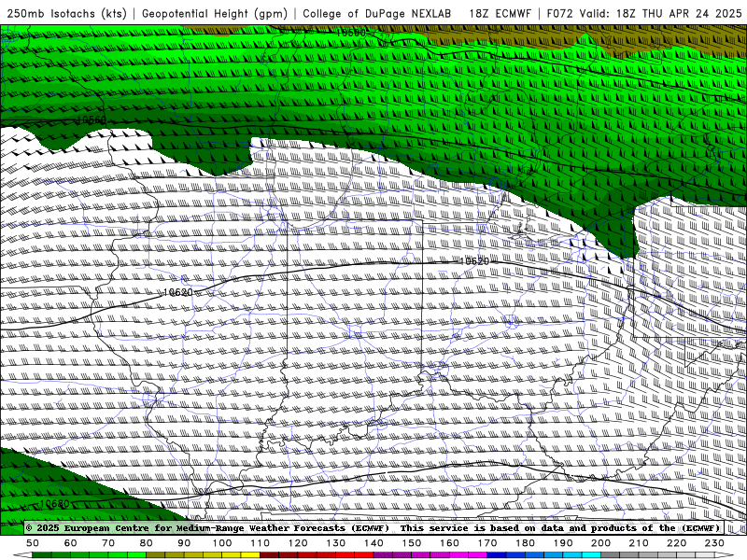The height and width of the screenshot is (560, 747).
Task: Click the 70 value on the color scale
Action: [108, 543]
